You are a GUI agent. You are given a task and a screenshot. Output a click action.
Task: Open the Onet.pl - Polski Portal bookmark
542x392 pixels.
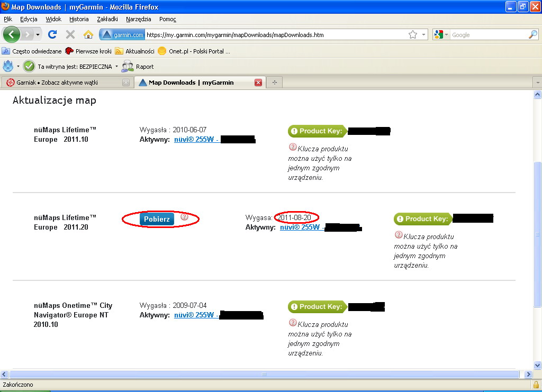pyautogui.click(x=194, y=51)
